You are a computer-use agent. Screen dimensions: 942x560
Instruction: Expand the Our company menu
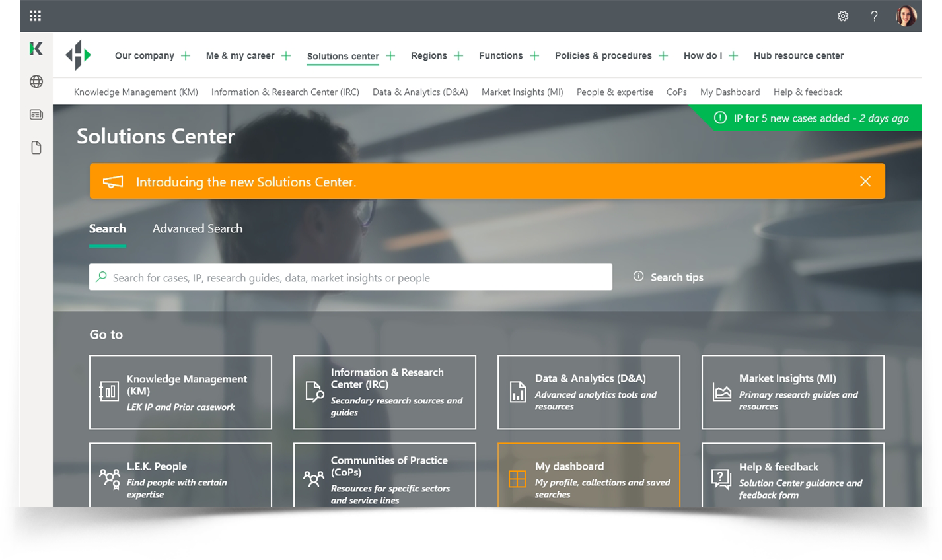[186, 55]
